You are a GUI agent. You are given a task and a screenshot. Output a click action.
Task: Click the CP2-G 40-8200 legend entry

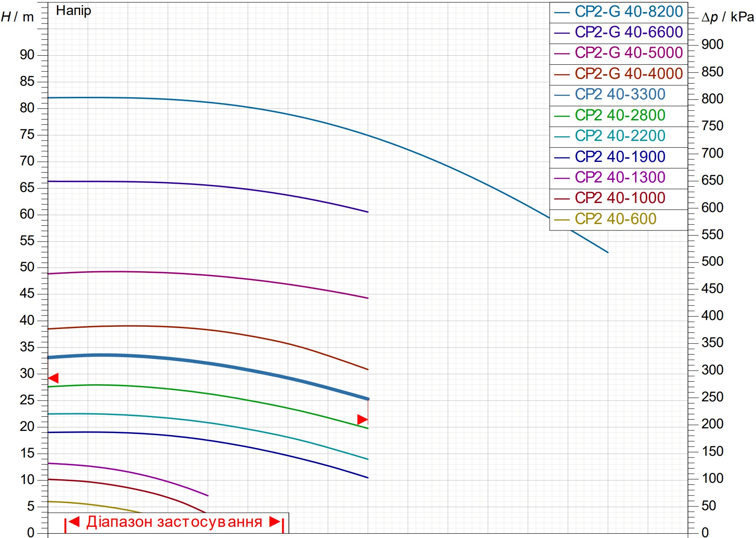618,12
